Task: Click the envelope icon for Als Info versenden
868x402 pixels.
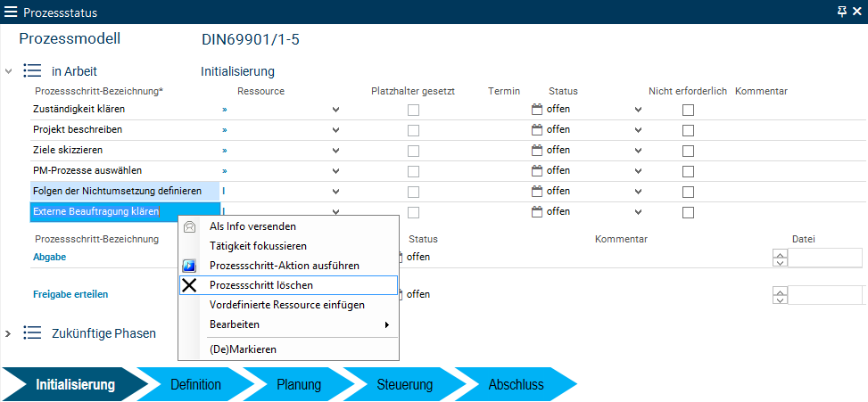Action: [x=189, y=226]
